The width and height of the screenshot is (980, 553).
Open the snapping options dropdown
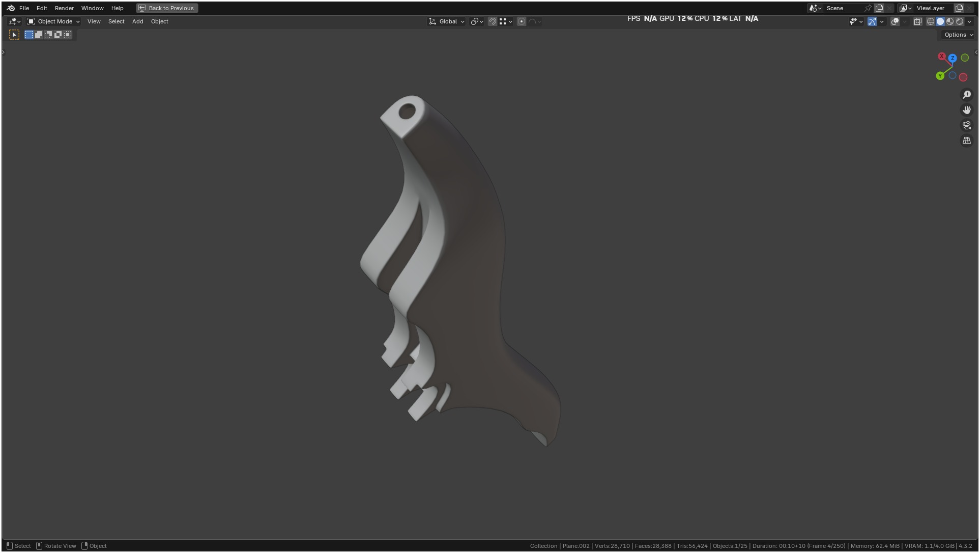(506, 21)
